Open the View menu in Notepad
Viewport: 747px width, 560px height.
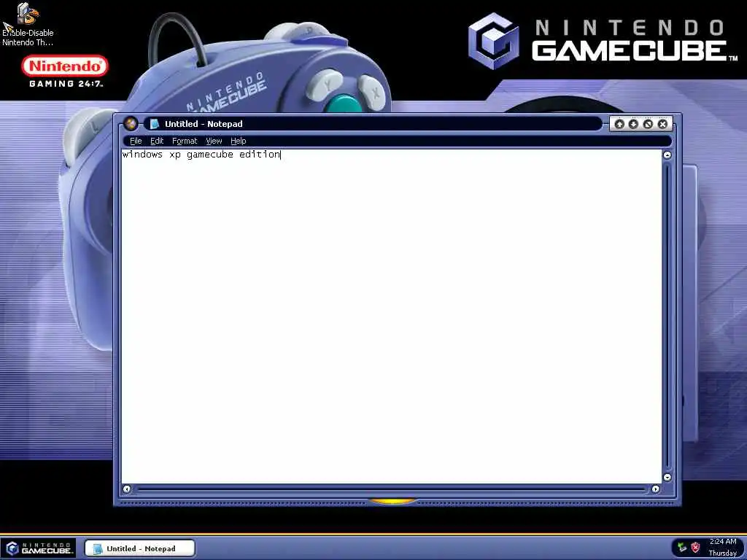(214, 141)
